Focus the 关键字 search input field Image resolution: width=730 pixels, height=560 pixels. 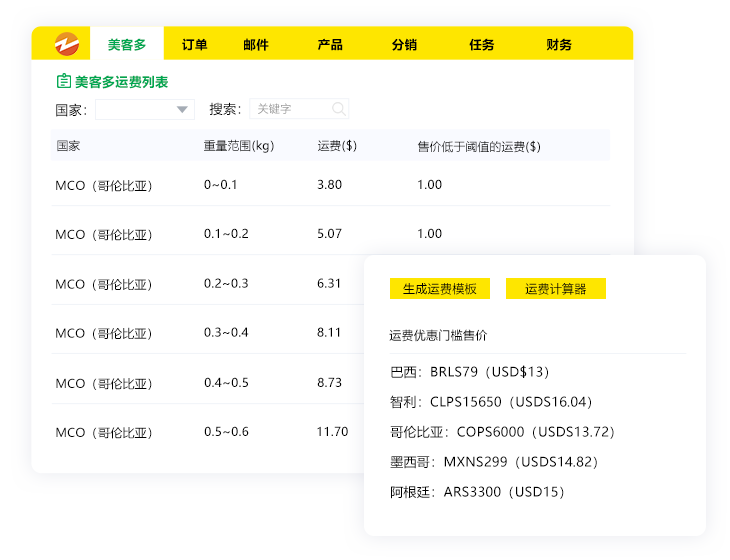tap(290, 109)
